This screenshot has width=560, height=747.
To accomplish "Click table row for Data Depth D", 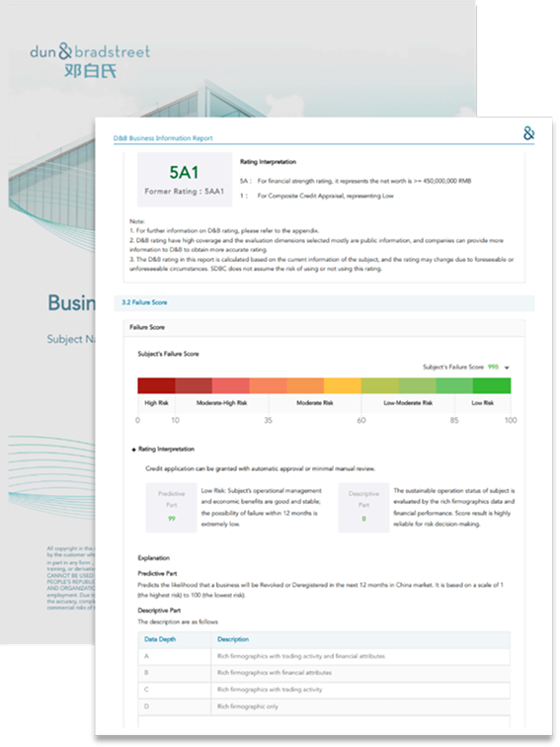I will click(x=324, y=706).
